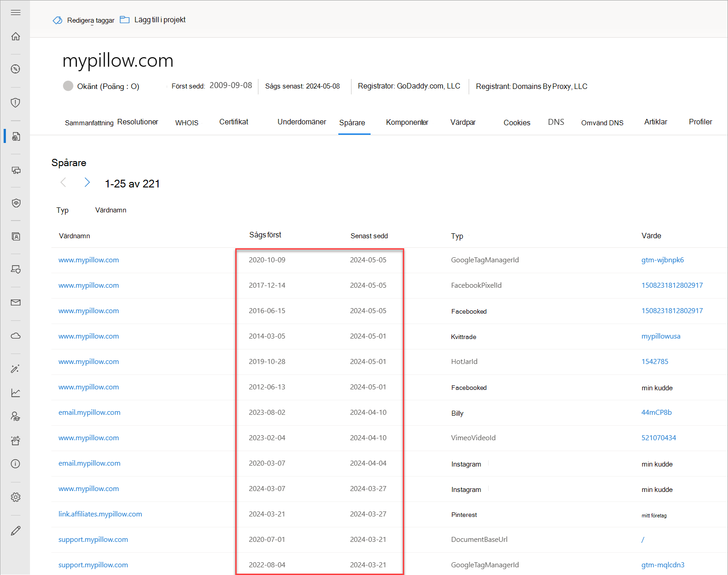728x575 pixels.
Task: Open the line chart reports sidebar icon
Action: coord(15,393)
